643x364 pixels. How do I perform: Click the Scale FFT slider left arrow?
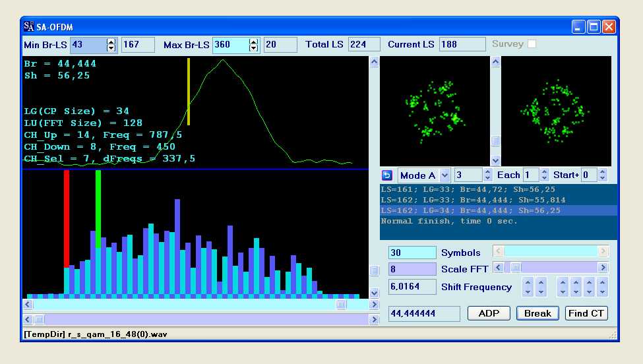tap(499, 268)
